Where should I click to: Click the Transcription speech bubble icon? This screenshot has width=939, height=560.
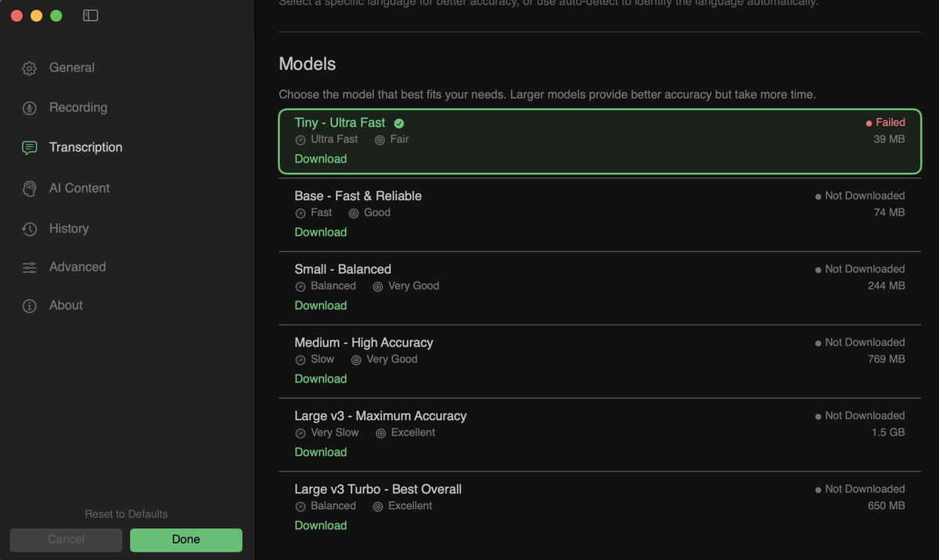30,148
